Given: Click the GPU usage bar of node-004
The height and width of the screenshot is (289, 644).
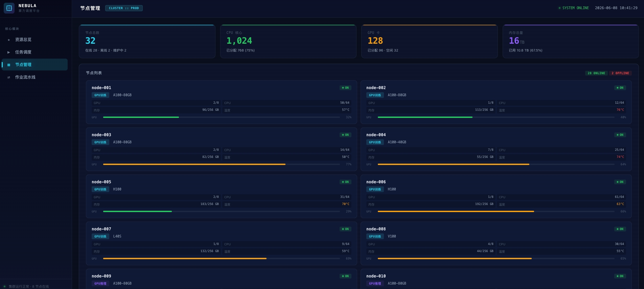Looking at the screenshot, I should tap(496, 164).
